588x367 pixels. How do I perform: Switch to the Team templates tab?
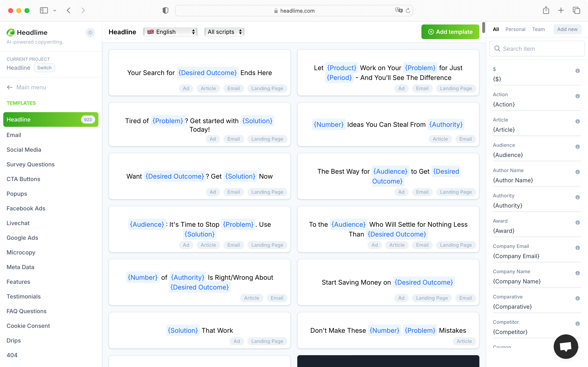coord(538,29)
